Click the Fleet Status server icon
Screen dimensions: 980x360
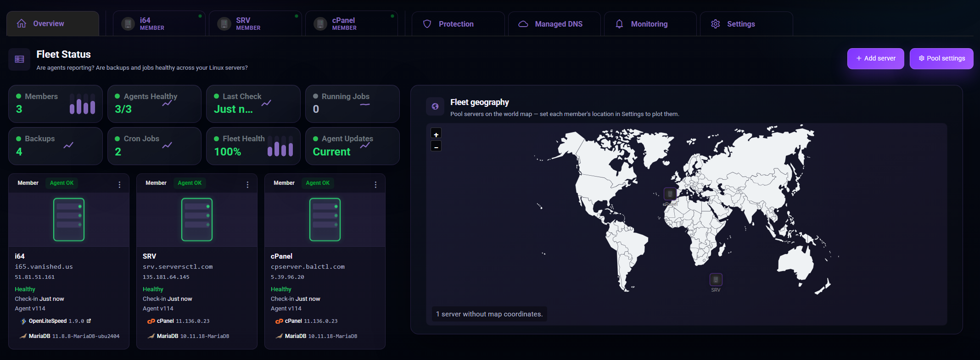[19, 59]
